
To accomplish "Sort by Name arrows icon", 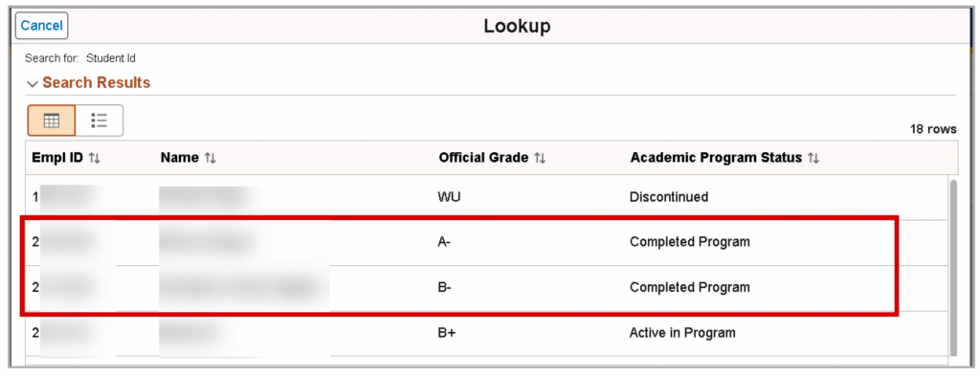I will pos(211,158).
